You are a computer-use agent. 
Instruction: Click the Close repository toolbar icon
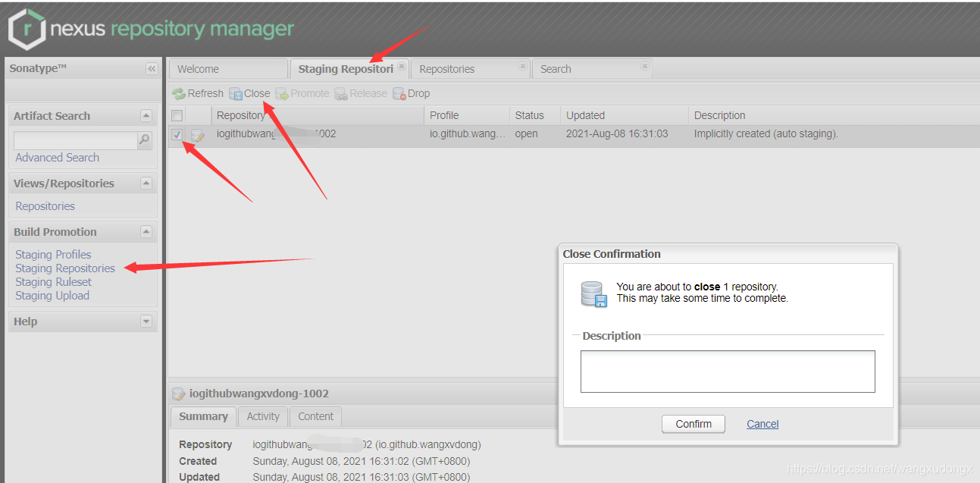(236, 94)
